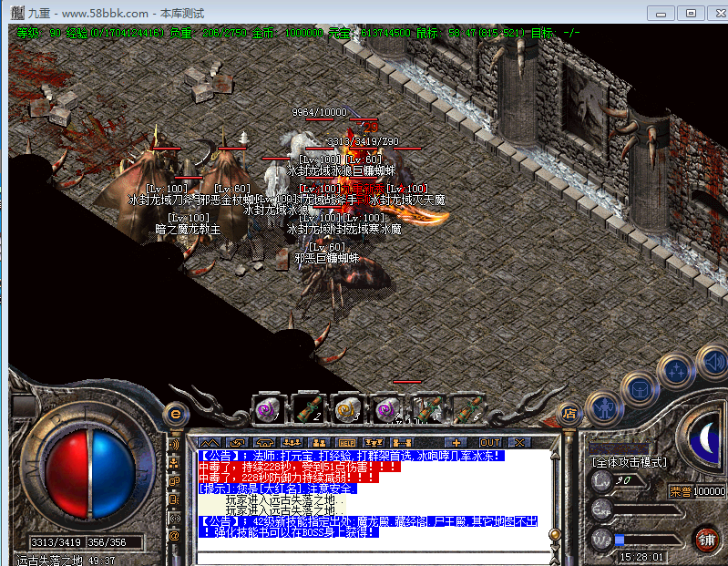Click the mountain-shaped minimap button on chat toolbar
This screenshot has width=728, height=566.
coord(210,442)
